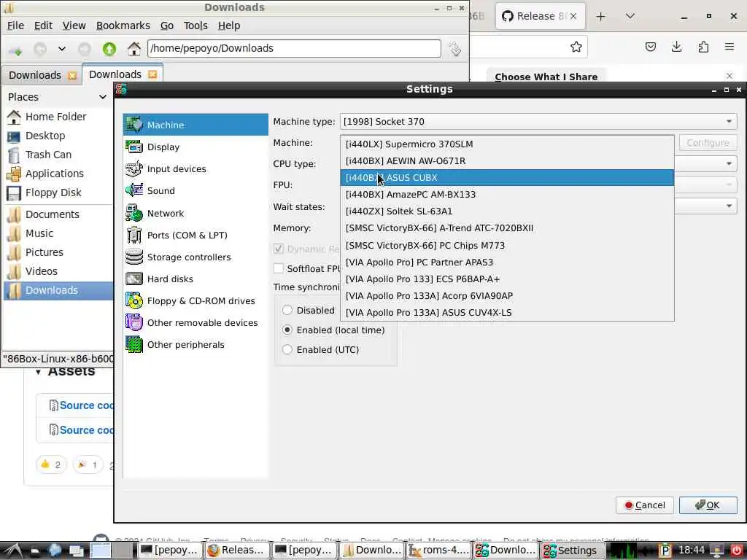The width and height of the screenshot is (747, 560).
Task: Choose A-Trend ATC-7020BXII machine
Action: 507,228
